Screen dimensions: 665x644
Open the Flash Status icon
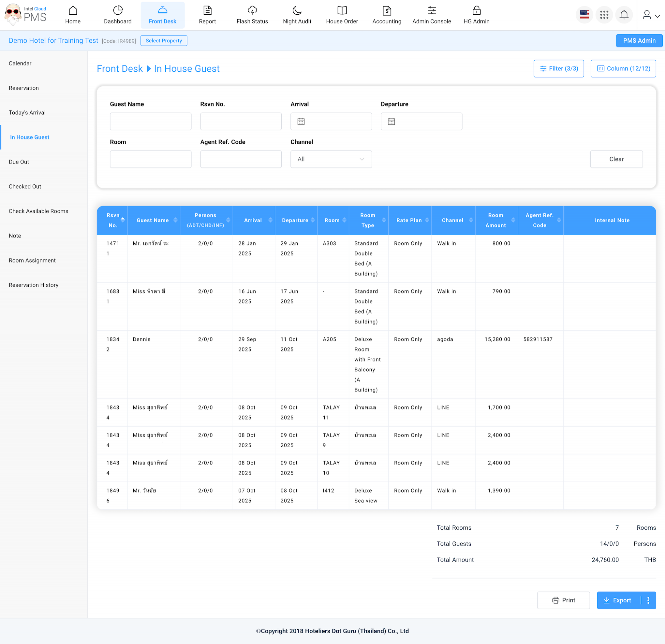pyautogui.click(x=252, y=10)
